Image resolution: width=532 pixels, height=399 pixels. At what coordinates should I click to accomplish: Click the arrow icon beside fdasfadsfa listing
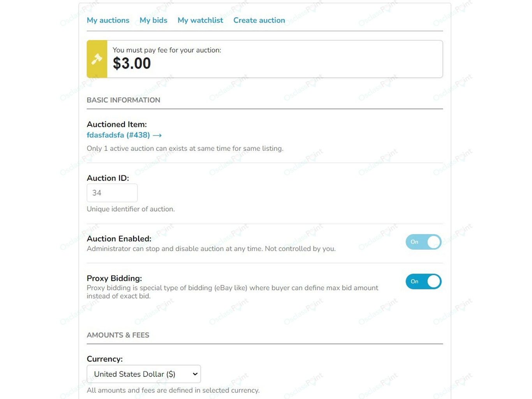(x=157, y=135)
